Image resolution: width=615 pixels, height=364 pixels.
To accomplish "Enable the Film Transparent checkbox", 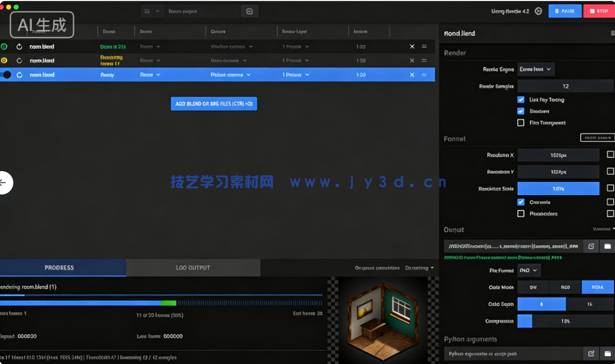I will (520, 122).
